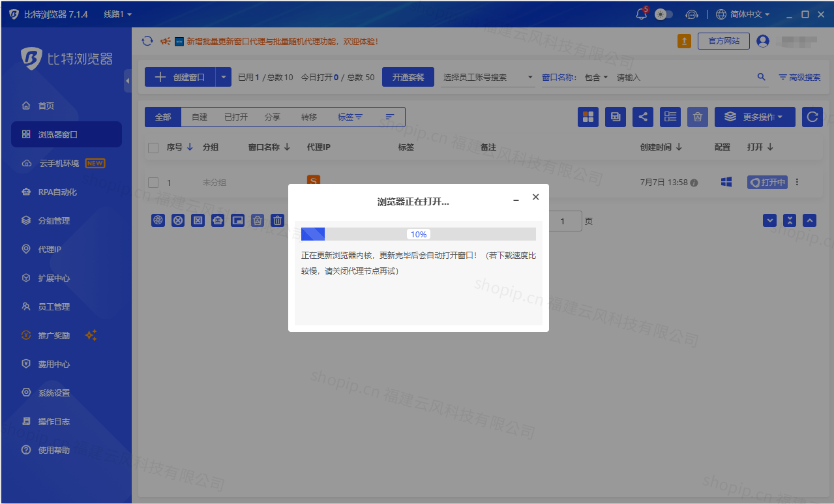The width and height of the screenshot is (834, 504).
Task: Click the four-color grid arrange icon
Action: (x=588, y=117)
